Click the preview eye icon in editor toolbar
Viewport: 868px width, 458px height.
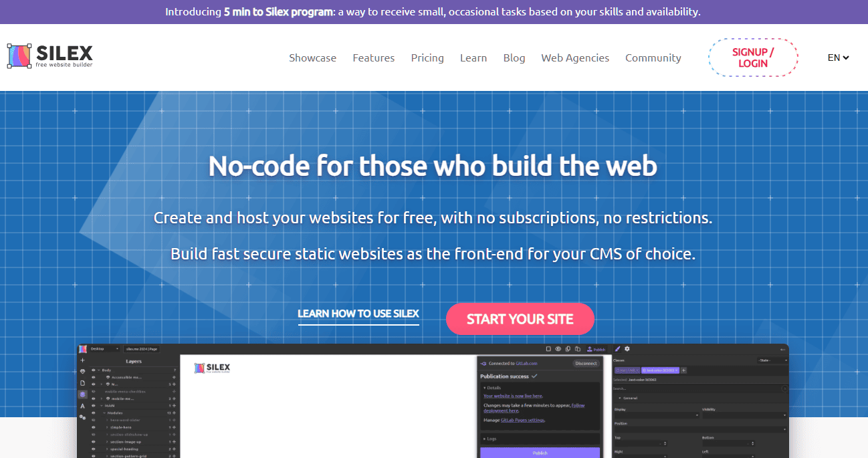coord(558,349)
